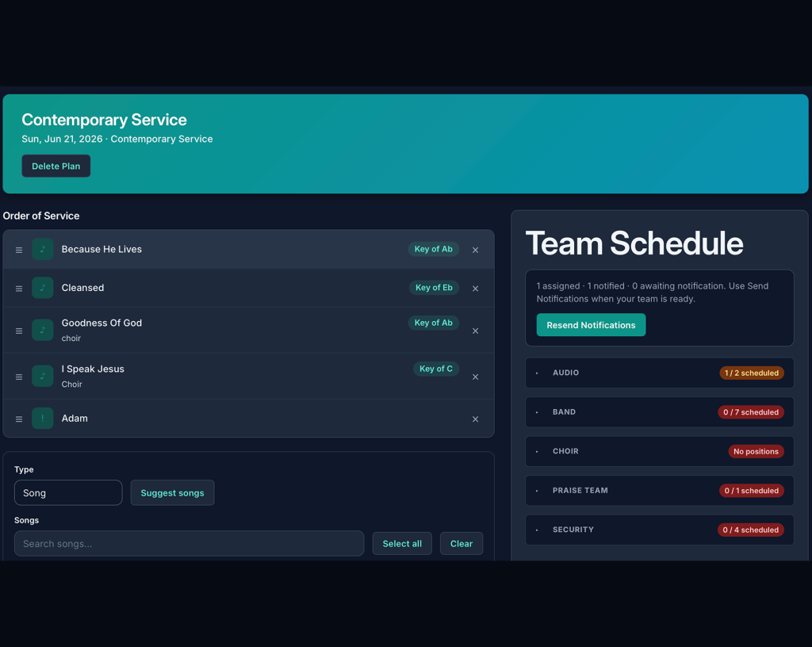Image resolution: width=812 pixels, height=647 pixels.
Task: Click the Key of Eb badge on Cleansed
Action: (434, 287)
